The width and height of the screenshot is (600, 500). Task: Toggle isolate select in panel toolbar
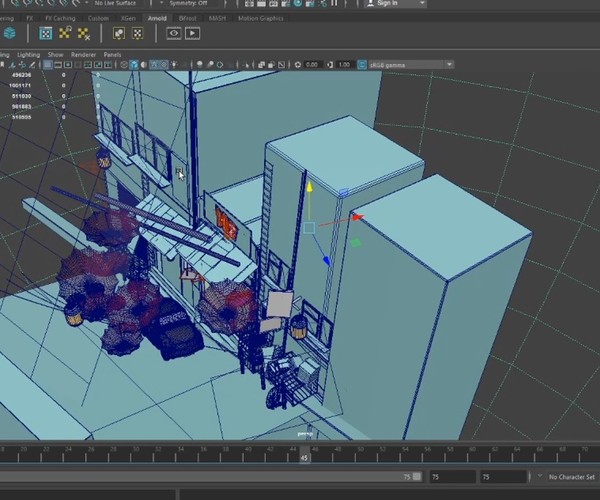pyautogui.click(x=247, y=65)
